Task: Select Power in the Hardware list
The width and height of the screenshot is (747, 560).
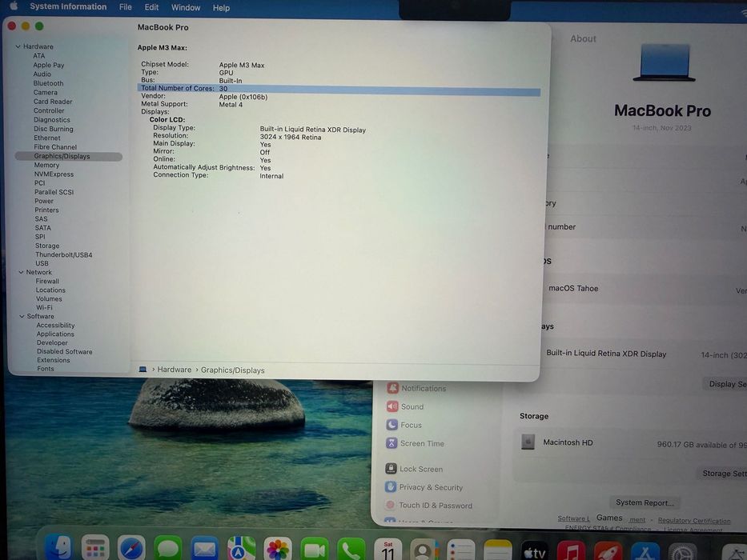Action: coord(44,201)
